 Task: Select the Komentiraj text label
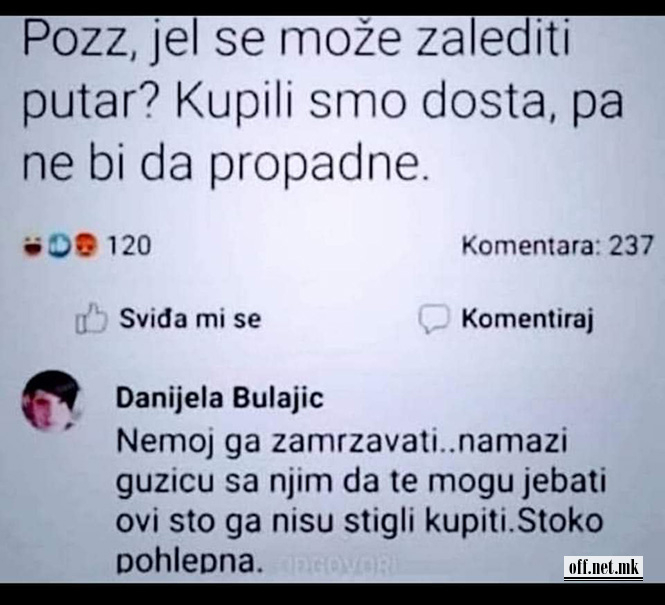(x=527, y=318)
